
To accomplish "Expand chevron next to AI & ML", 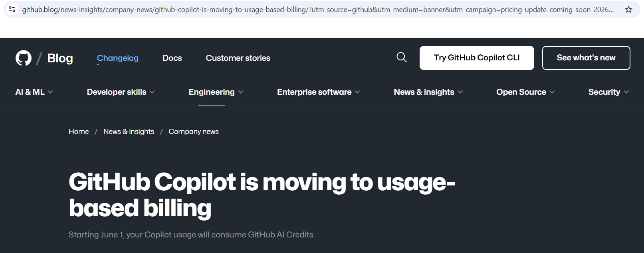I will tap(50, 92).
